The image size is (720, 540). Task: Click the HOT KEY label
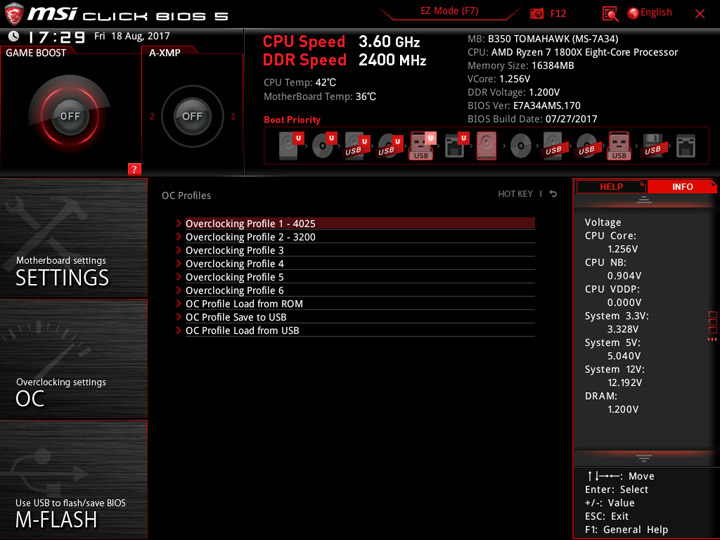(x=515, y=194)
